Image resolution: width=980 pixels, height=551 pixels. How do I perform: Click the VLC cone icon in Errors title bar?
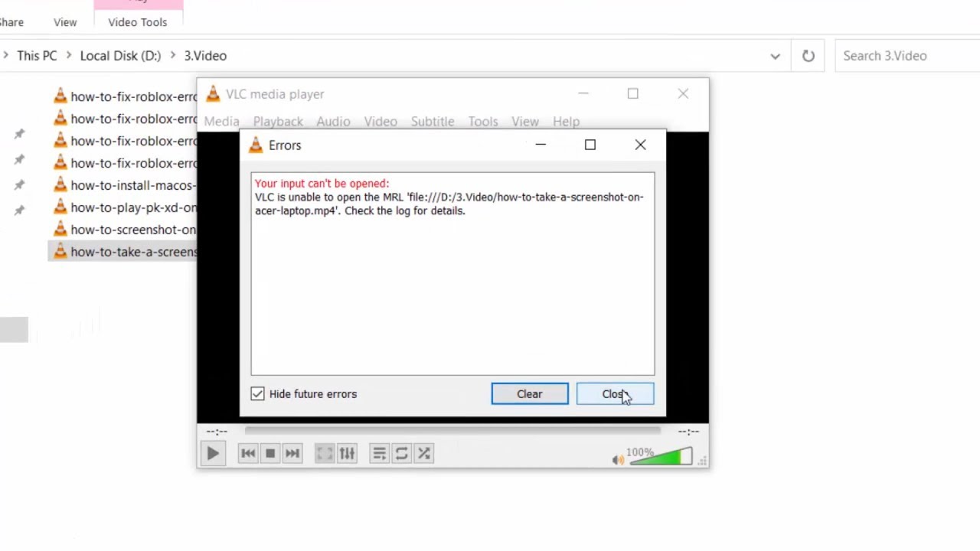256,145
